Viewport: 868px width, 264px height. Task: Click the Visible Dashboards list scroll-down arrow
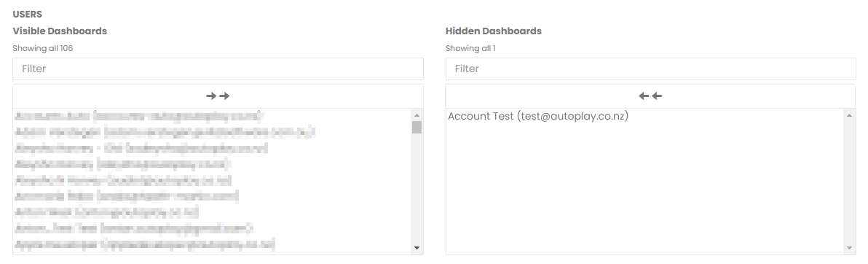pos(417,248)
